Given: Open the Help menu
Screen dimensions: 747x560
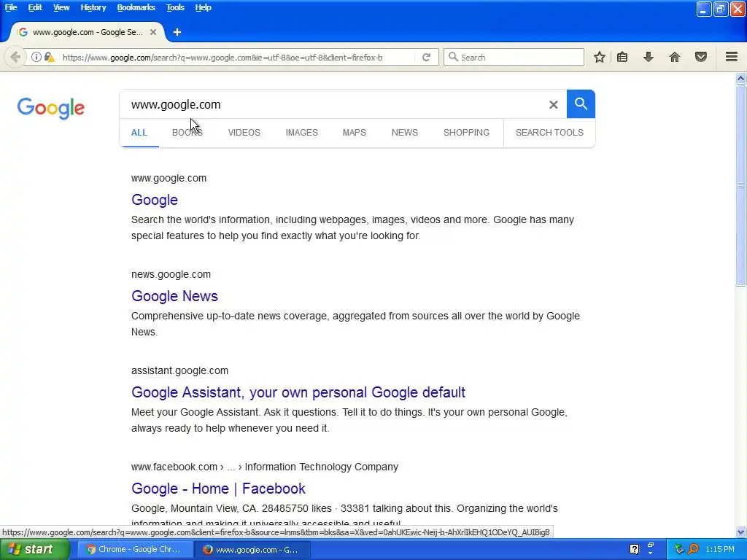Looking at the screenshot, I should pyautogui.click(x=203, y=7).
